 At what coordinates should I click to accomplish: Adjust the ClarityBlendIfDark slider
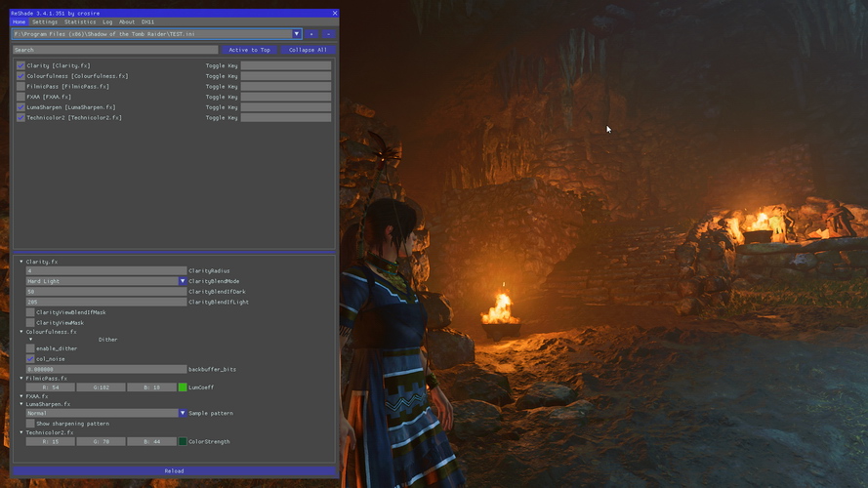(x=105, y=292)
